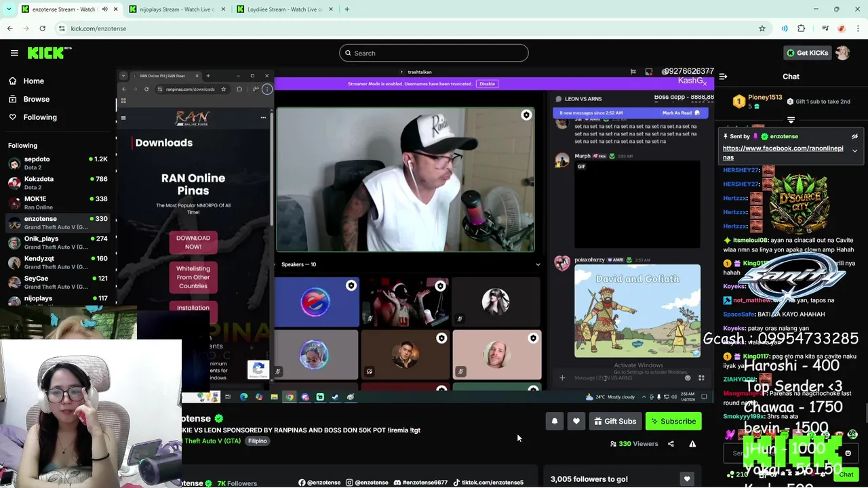Viewport: 868px width, 488px height.
Task: Click the 330 Viewers count
Action: [x=634, y=444]
